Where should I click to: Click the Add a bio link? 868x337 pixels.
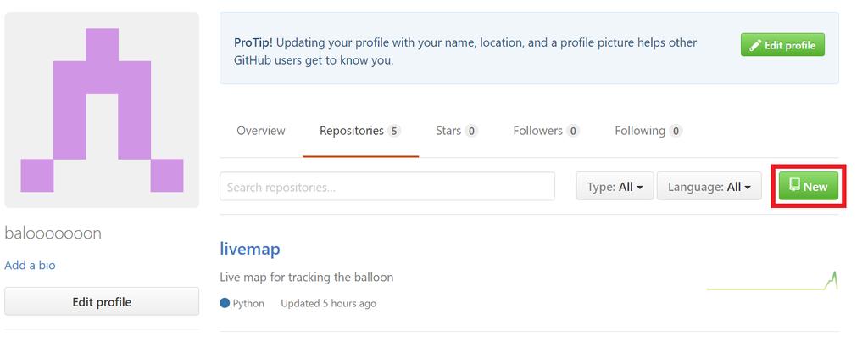tap(30, 265)
